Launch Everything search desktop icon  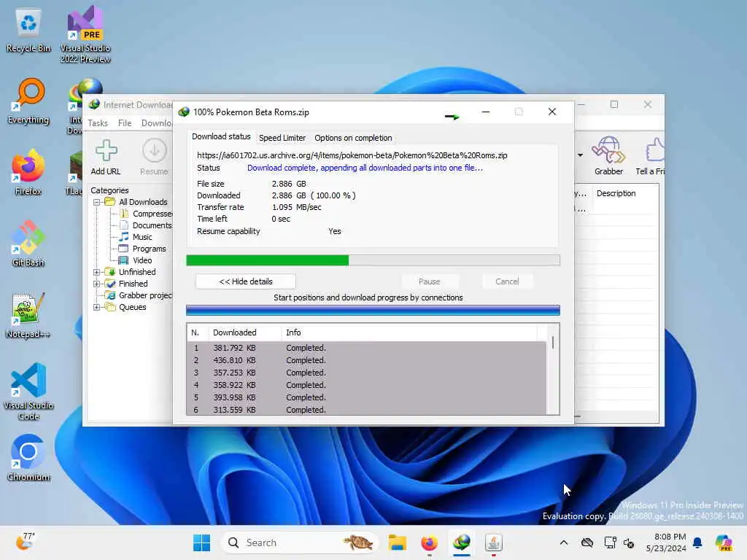pyautogui.click(x=28, y=101)
